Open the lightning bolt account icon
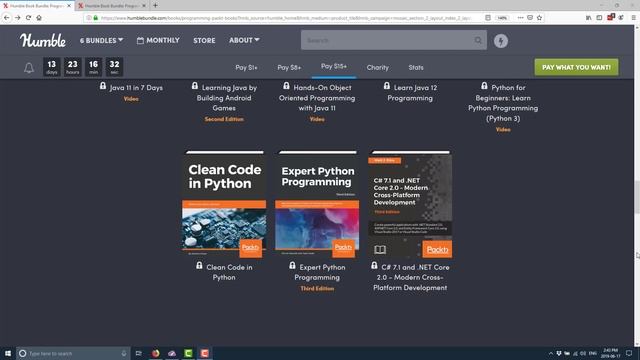Image resolution: width=640 pixels, height=360 pixels. 501,41
